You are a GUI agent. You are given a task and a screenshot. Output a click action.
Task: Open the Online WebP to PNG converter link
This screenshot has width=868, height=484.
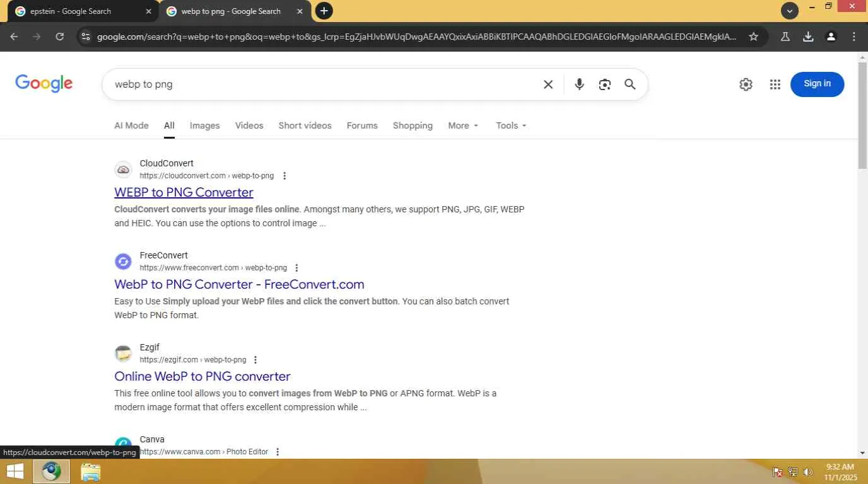point(202,376)
